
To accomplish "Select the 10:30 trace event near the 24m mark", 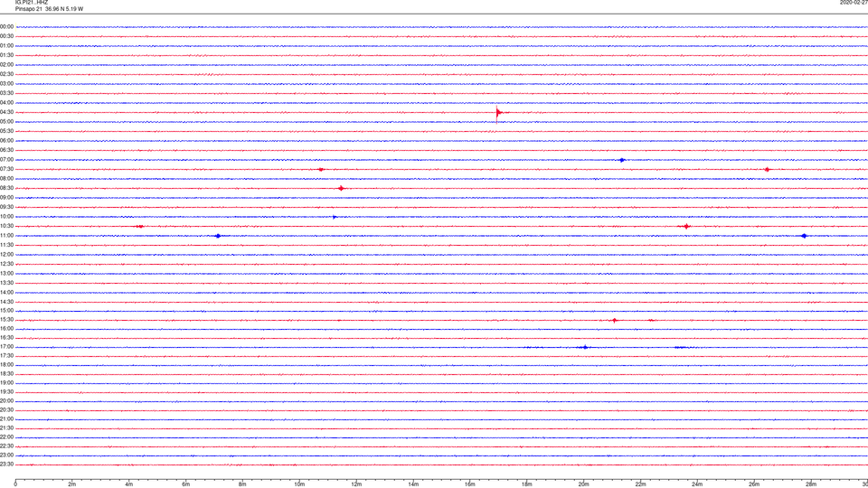I will point(686,226).
